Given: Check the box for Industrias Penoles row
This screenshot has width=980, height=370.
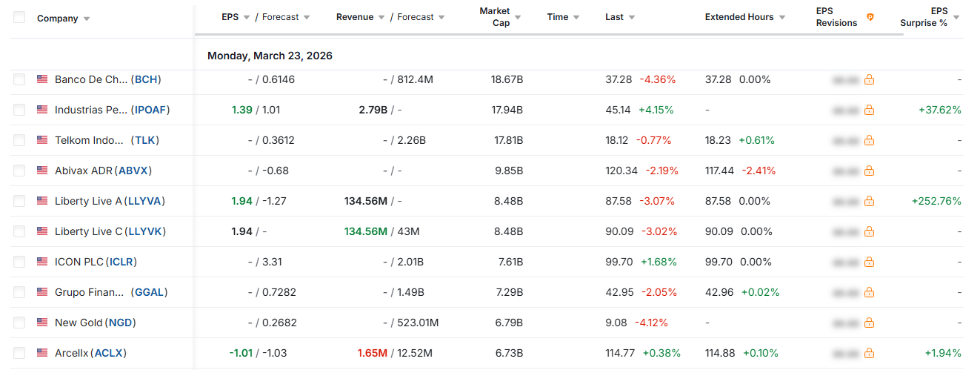Looking at the screenshot, I should click(x=19, y=110).
